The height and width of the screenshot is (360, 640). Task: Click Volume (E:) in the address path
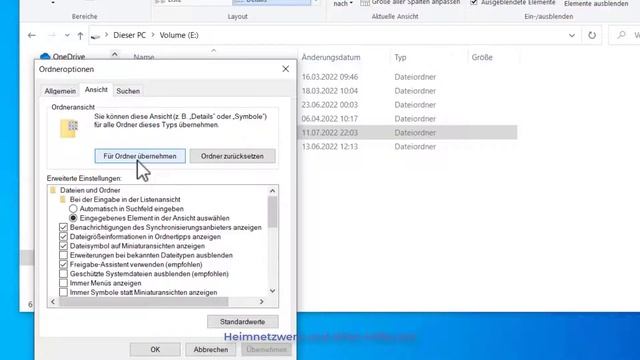179,35
